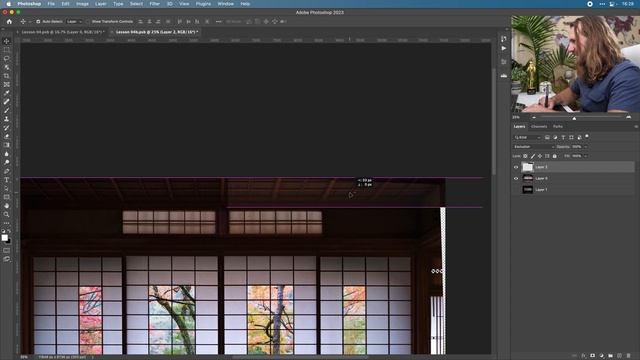Open the Edit Toolbar three-dots menu
The width and height of the screenshot is (640, 360).
(7, 223)
